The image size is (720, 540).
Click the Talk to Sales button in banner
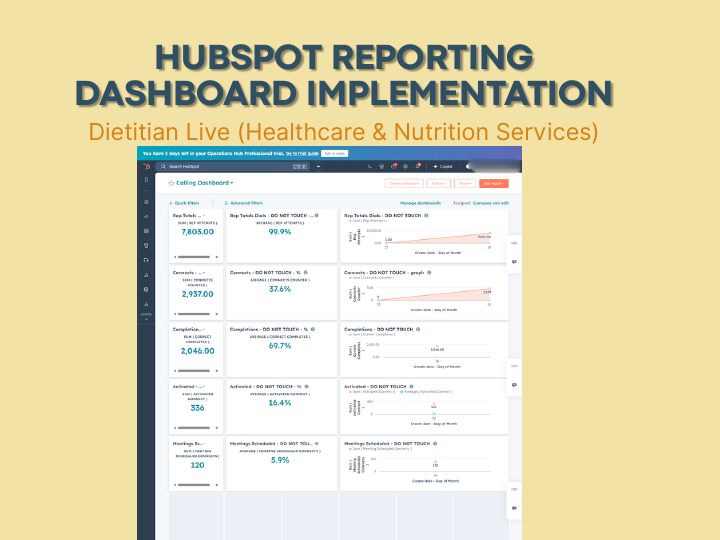click(334, 153)
